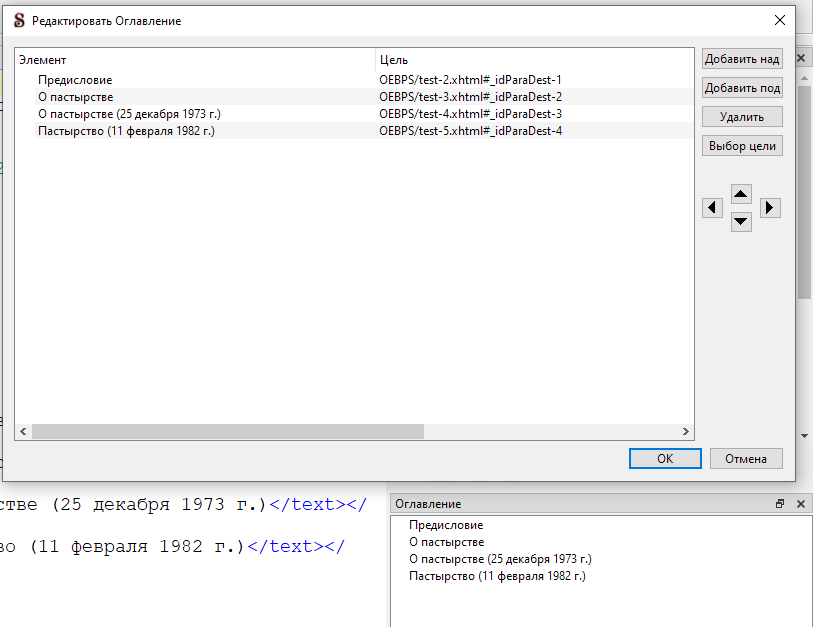Image resolution: width=813 pixels, height=627 pixels.
Task: Undock the Оглавление panel with float icon
Action: (x=780, y=504)
